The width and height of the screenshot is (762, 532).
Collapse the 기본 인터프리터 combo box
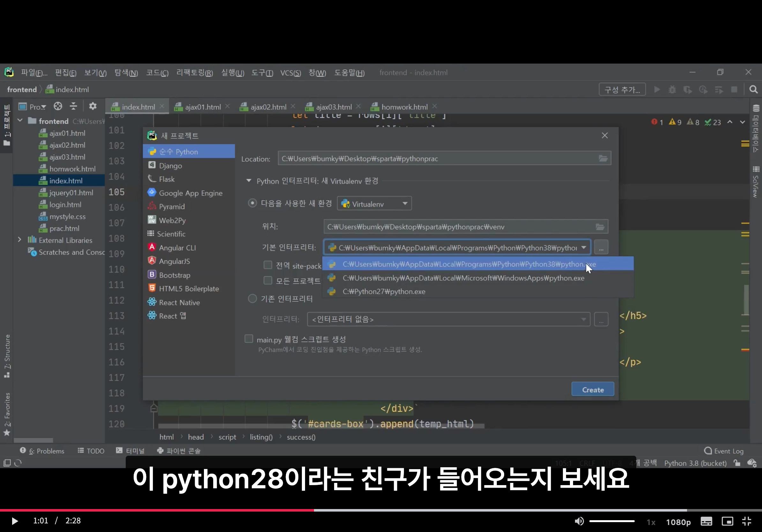(x=584, y=248)
